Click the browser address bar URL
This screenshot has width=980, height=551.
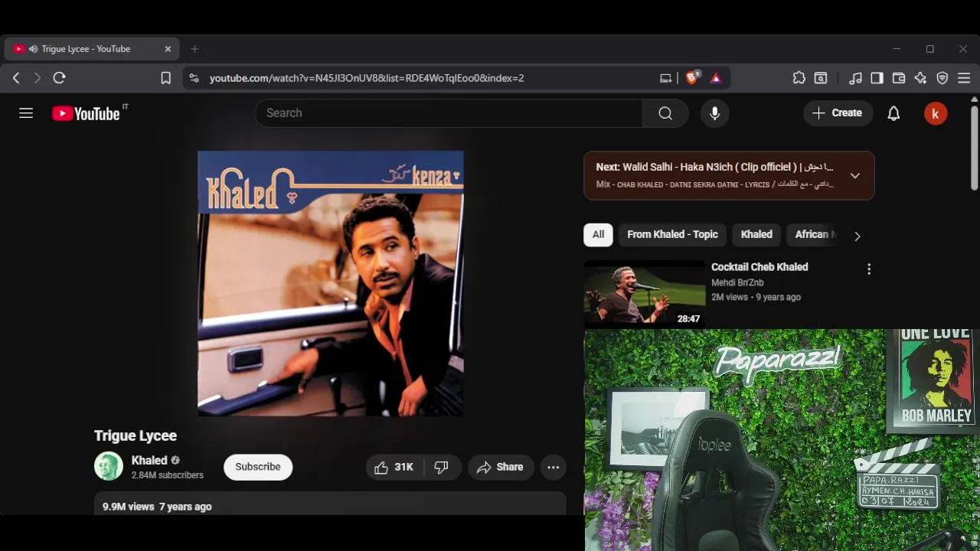367,78
